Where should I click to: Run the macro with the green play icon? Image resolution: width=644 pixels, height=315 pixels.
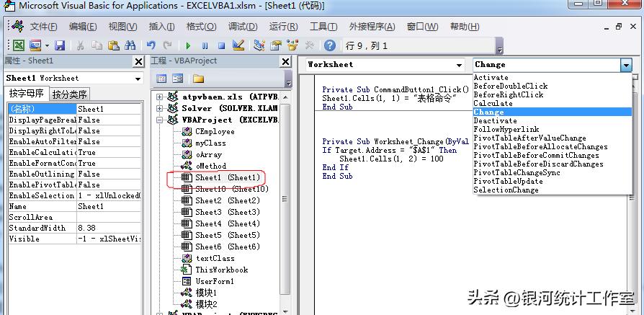click(188, 45)
